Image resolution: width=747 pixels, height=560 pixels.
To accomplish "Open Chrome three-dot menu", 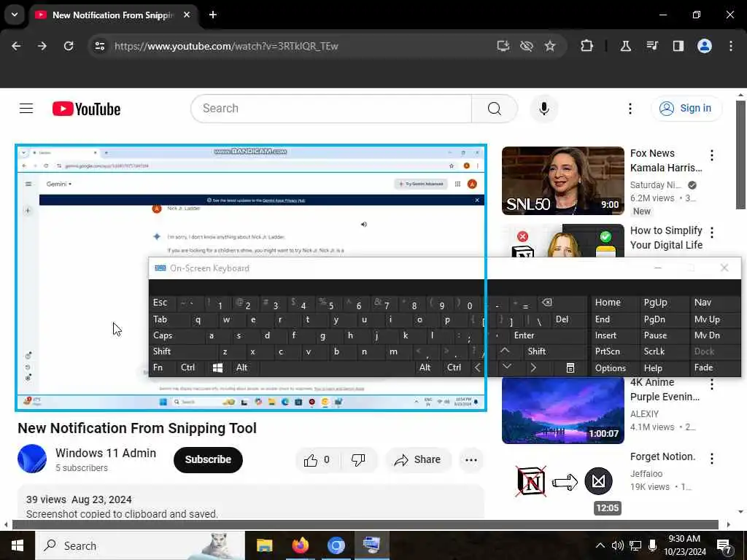I will 731,46.
